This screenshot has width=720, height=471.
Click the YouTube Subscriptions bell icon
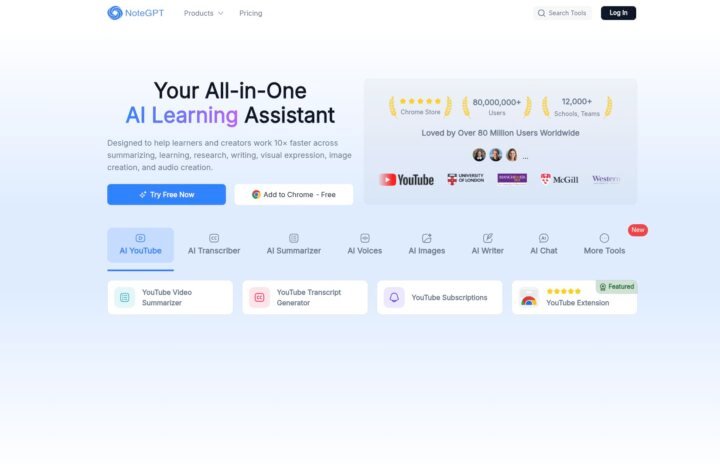394,297
